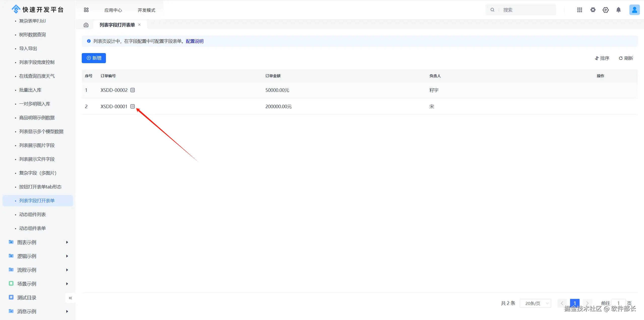Screen dimensions: 644x320
Task: Open the nine-dot apps grid icon
Action: coord(580,10)
